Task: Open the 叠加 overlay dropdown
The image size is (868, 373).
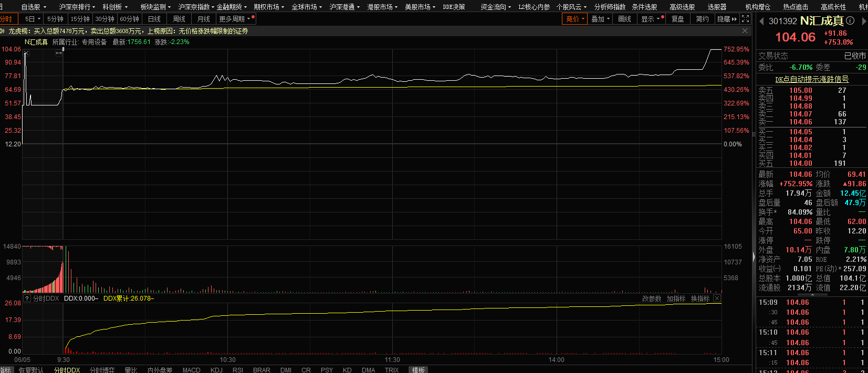Action: pyautogui.click(x=600, y=19)
